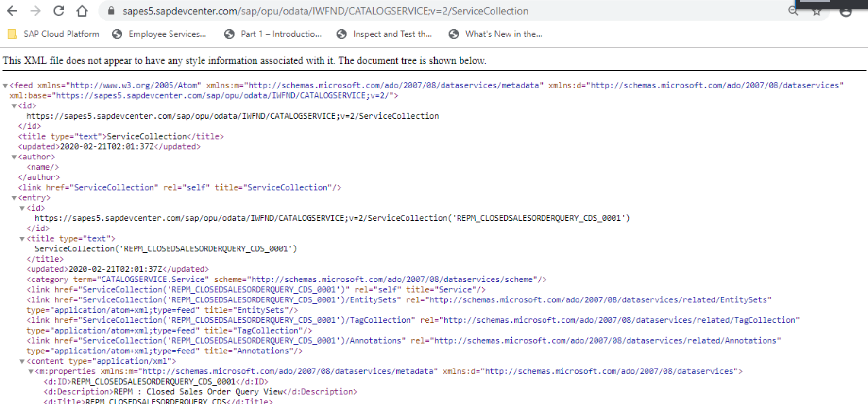Click the ServiceCollection('REPM_CLOSEDSALESORDERQUERY_CDS_0001') title text

[166, 249]
